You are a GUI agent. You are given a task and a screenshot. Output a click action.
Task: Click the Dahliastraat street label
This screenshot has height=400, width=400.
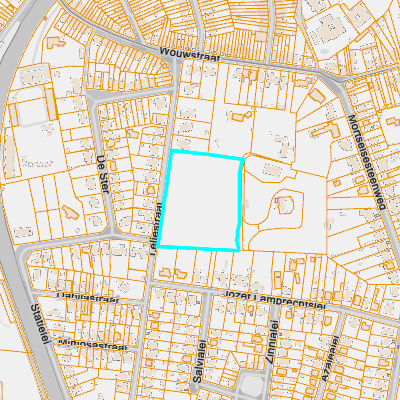pos(88,297)
